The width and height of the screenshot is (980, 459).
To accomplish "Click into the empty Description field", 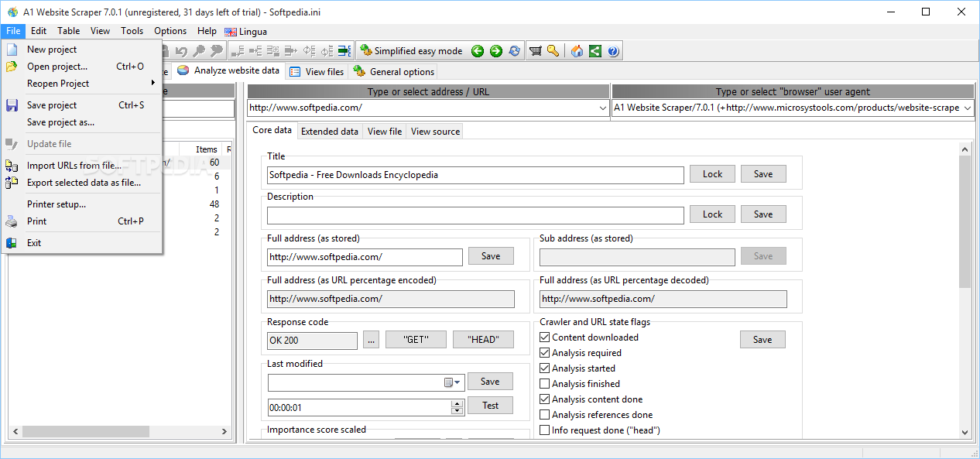I will click(475, 215).
